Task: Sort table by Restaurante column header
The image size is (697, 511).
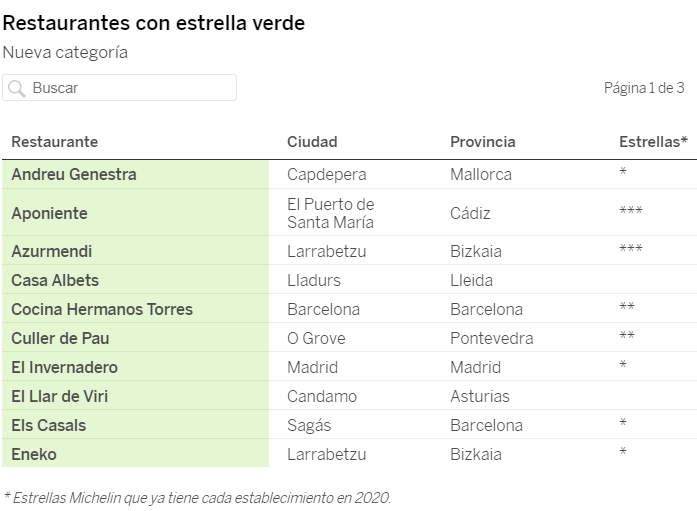Action: coord(55,142)
